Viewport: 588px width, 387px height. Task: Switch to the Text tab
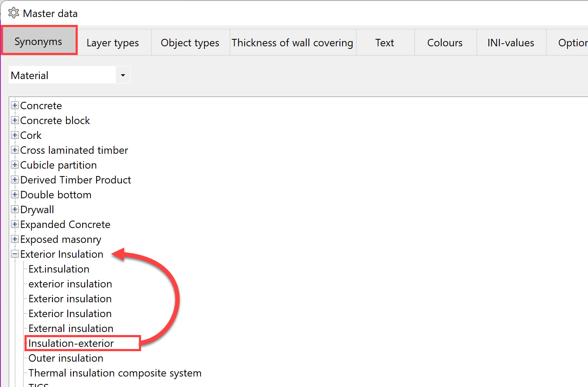click(384, 43)
